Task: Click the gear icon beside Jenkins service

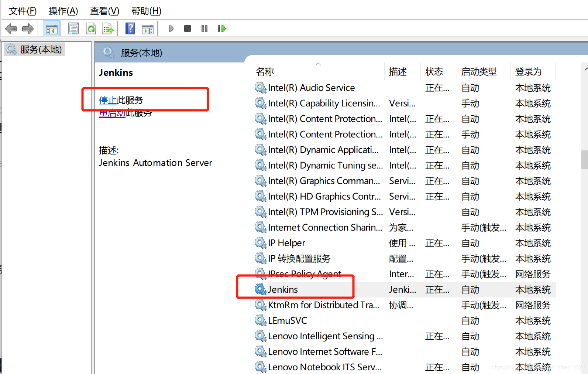Action: tap(260, 289)
